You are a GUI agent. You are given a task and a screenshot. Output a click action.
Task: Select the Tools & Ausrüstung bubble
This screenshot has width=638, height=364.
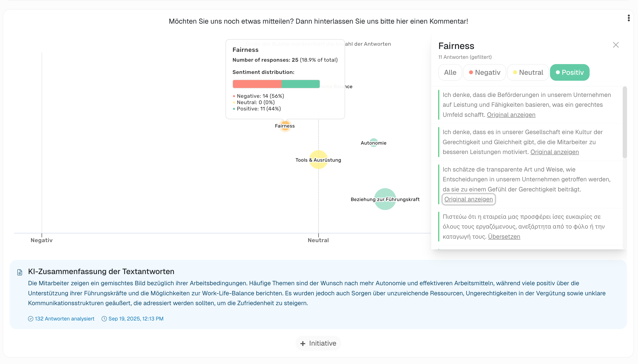(x=318, y=160)
